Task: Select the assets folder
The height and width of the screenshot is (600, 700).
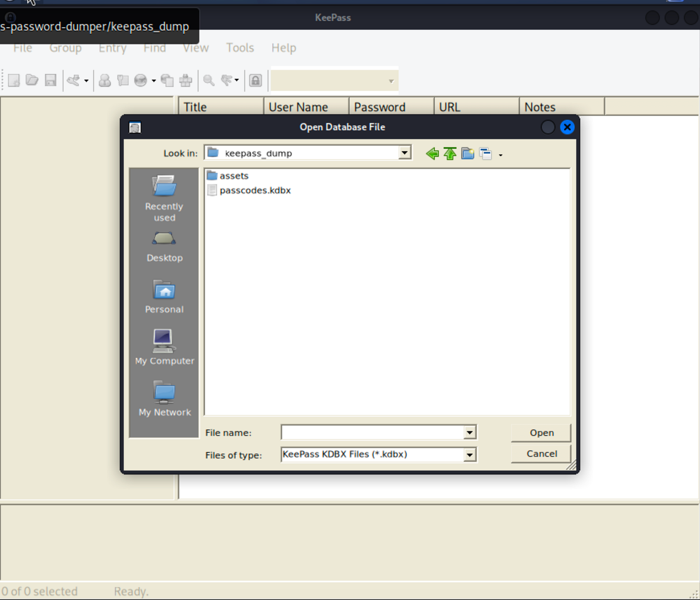Action: pyautogui.click(x=228, y=176)
